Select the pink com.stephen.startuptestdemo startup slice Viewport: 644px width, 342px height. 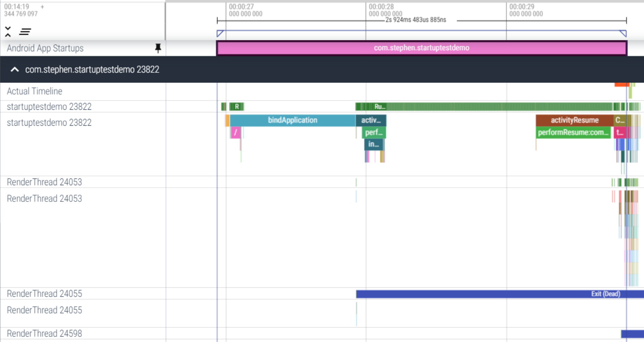[421, 48]
